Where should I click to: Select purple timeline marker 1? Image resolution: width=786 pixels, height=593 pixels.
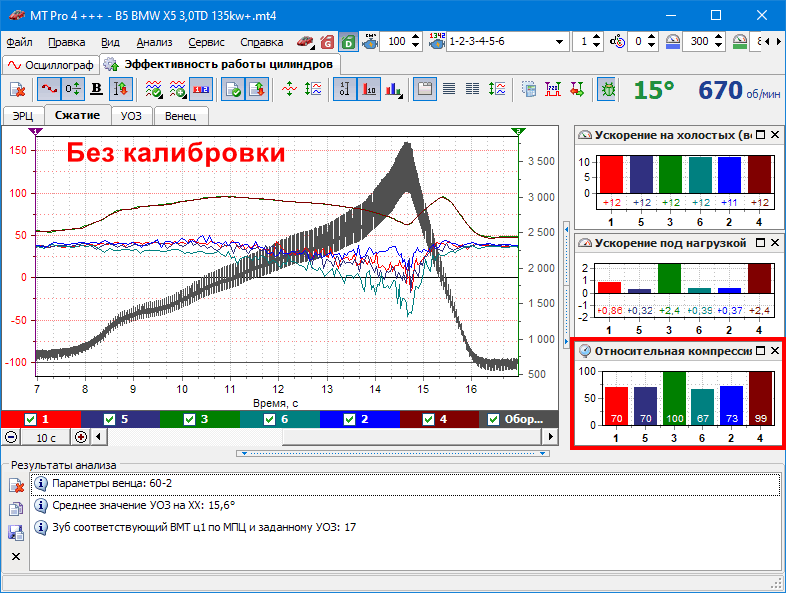pyautogui.click(x=36, y=131)
